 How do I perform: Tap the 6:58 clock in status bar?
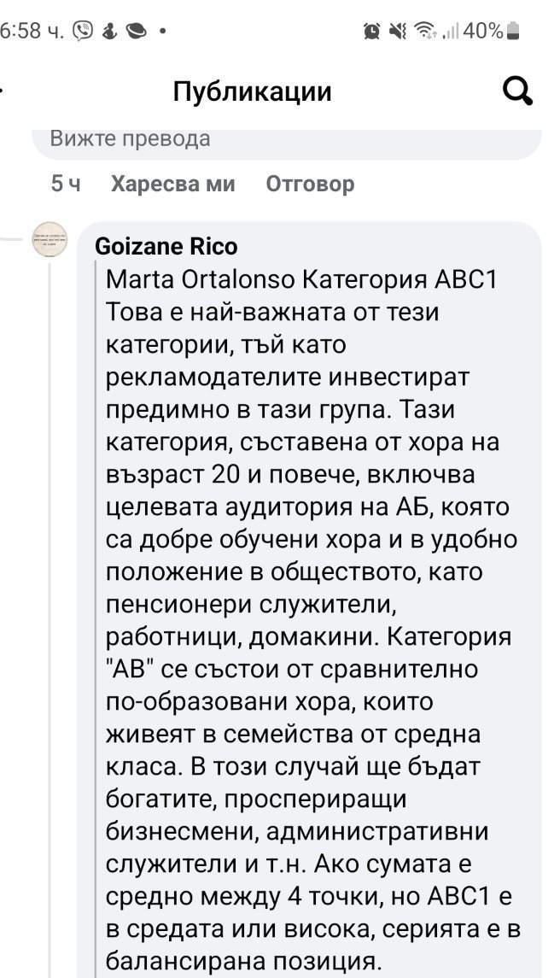click(32, 32)
